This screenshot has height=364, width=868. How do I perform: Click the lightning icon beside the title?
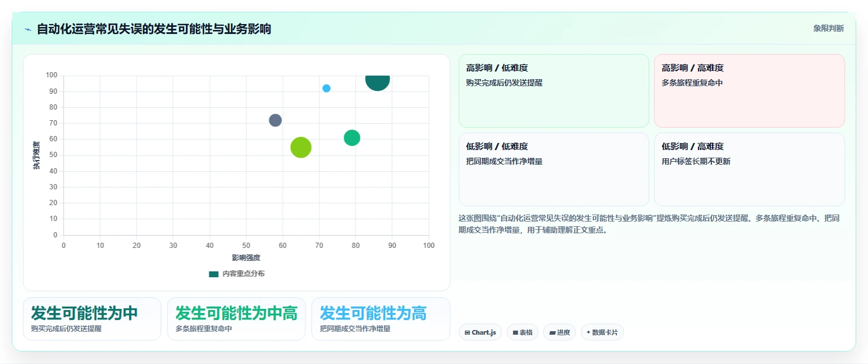[28, 29]
